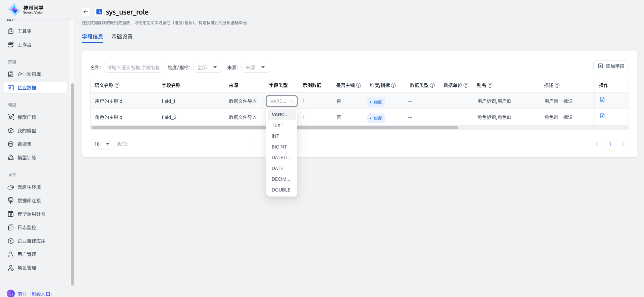Image resolution: width=644 pixels, height=297 pixels.
Task: Select BIGINT from the field type list
Action: 279,147
